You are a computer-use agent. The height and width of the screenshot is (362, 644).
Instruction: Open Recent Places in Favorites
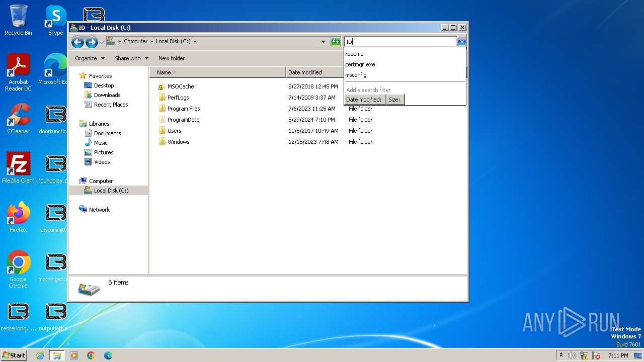(x=111, y=105)
